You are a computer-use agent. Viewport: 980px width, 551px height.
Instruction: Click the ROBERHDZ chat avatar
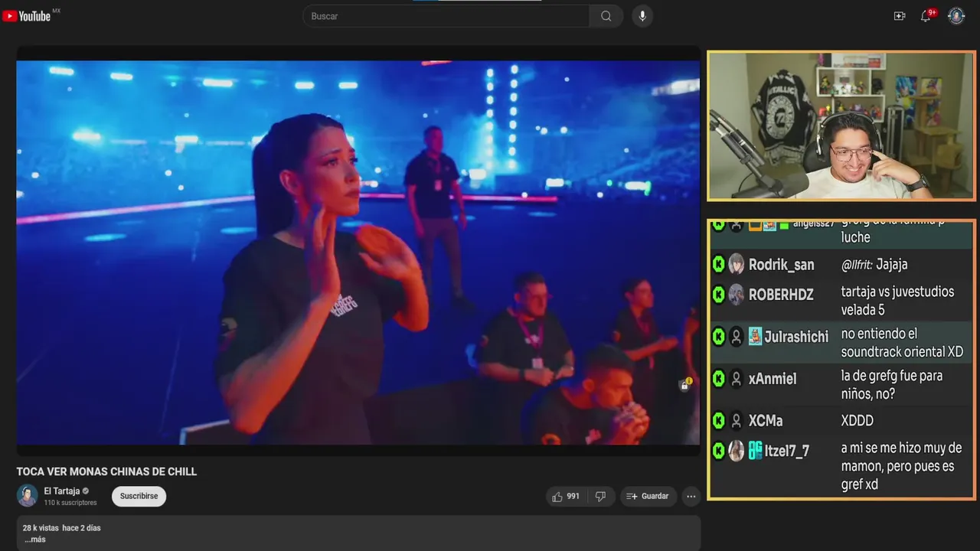[737, 295]
